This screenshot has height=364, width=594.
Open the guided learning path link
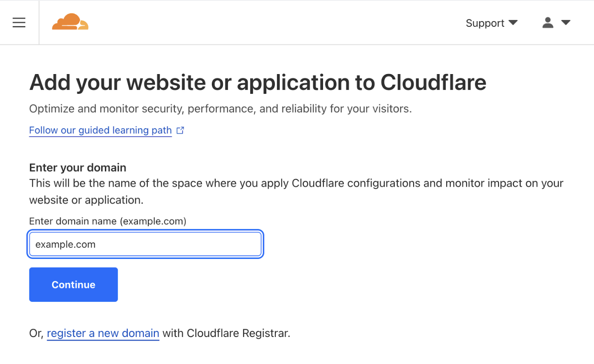(101, 130)
